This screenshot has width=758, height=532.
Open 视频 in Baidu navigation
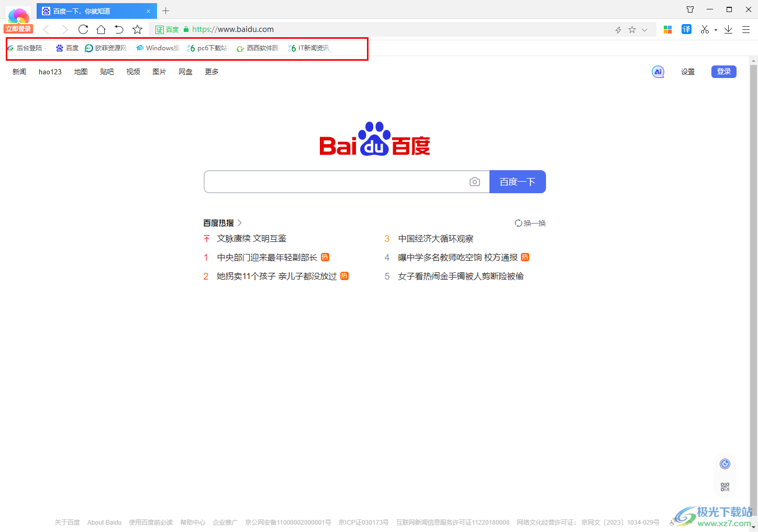(x=133, y=72)
